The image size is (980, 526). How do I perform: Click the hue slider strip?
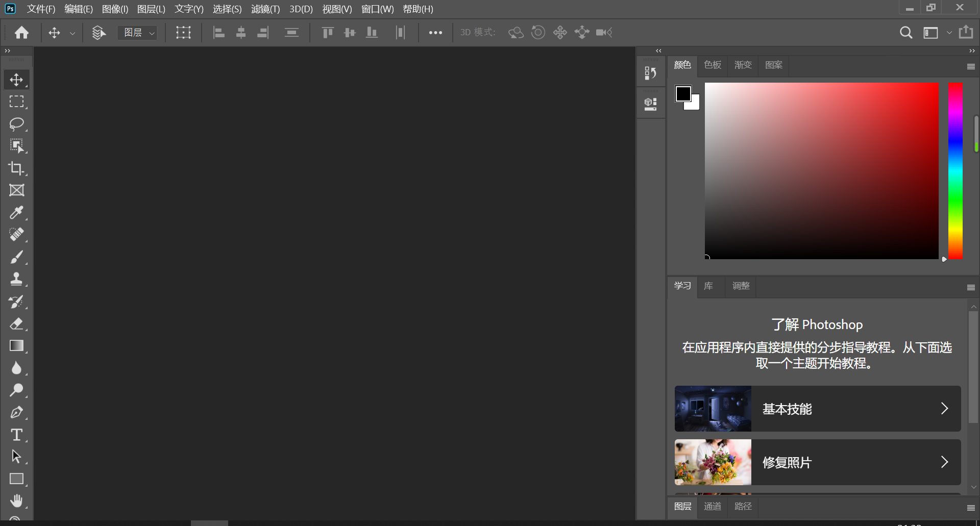point(955,170)
